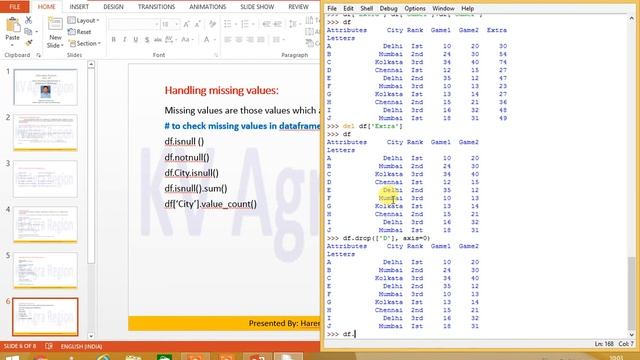
Task: Open the Layout dropdown
Action: (x=84, y=20)
